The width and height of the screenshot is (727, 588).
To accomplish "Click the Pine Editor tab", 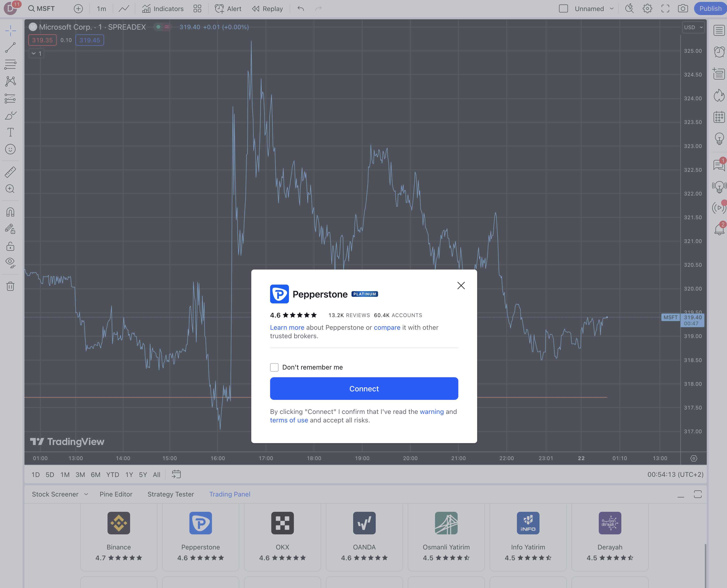I will (x=116, y=494).
